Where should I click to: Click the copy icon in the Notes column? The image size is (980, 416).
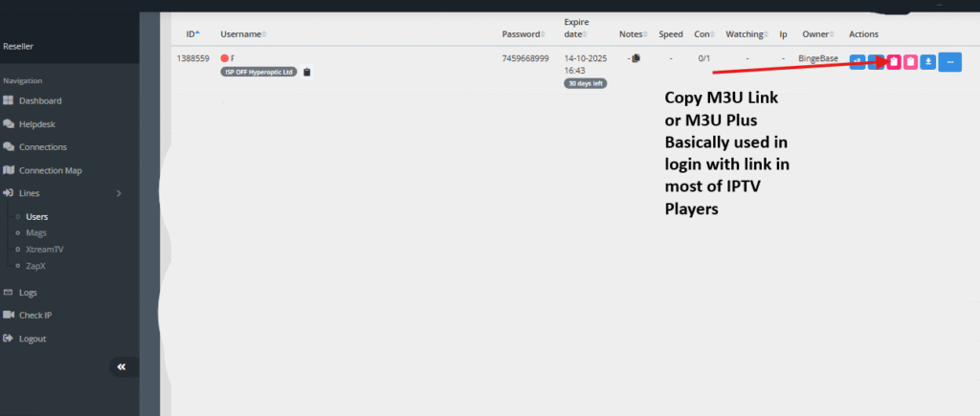point(636,58)
